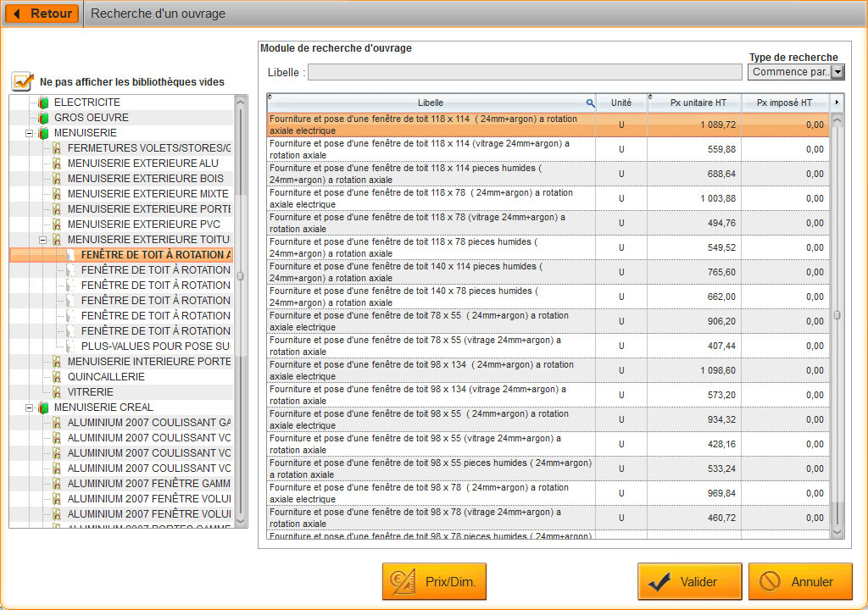
Task: Collapse MENUISERIE EXTERIEURE TOITU node
Action: pyautogui.click(x=42, y=241)
